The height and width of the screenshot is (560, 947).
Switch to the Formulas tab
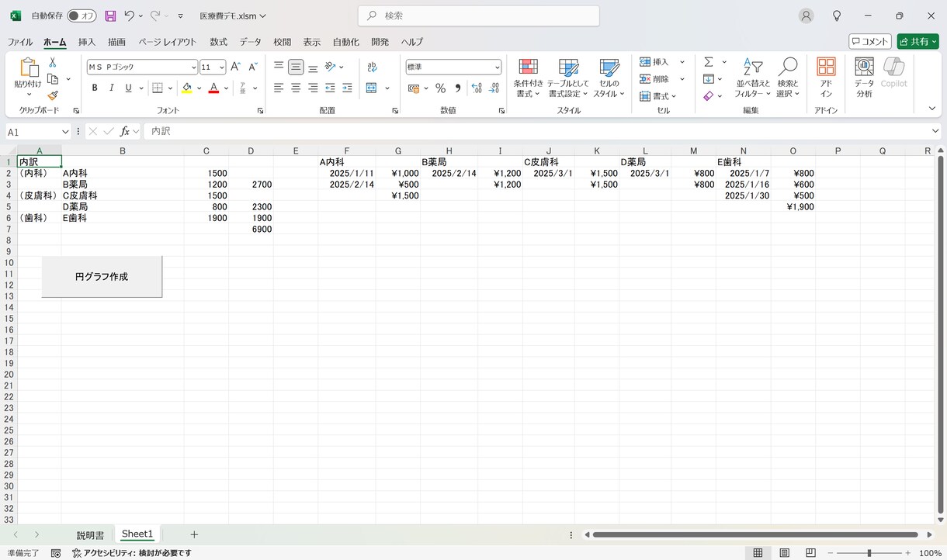click(x=219, y=42)
